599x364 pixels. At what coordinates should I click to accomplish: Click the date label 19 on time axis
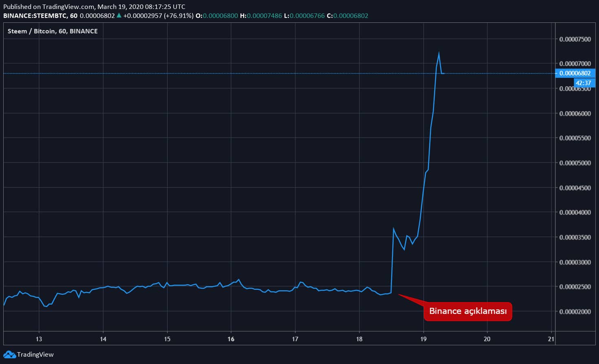(x=423, y=339)
